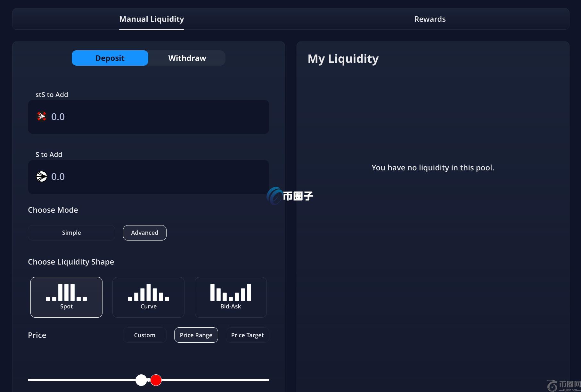Select the Spot liquidity shape bars icon
The width and height of the screenshot is (581, 392).
click(66, 292)
